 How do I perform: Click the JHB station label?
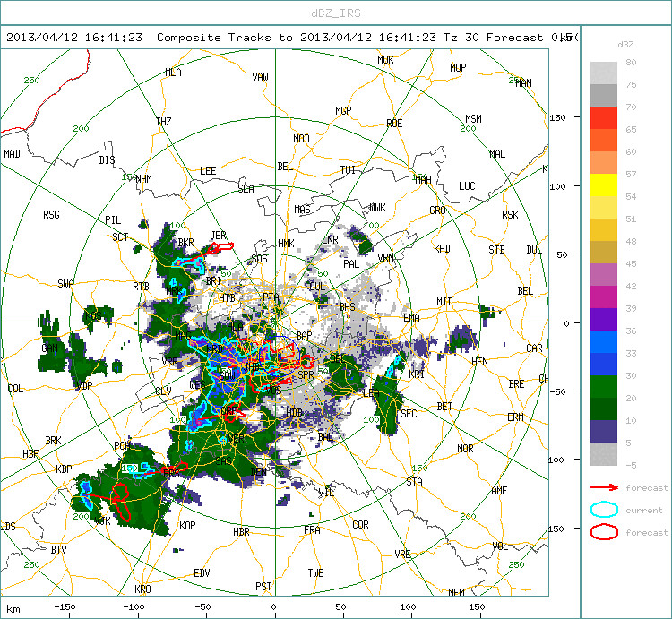point(253,366)
